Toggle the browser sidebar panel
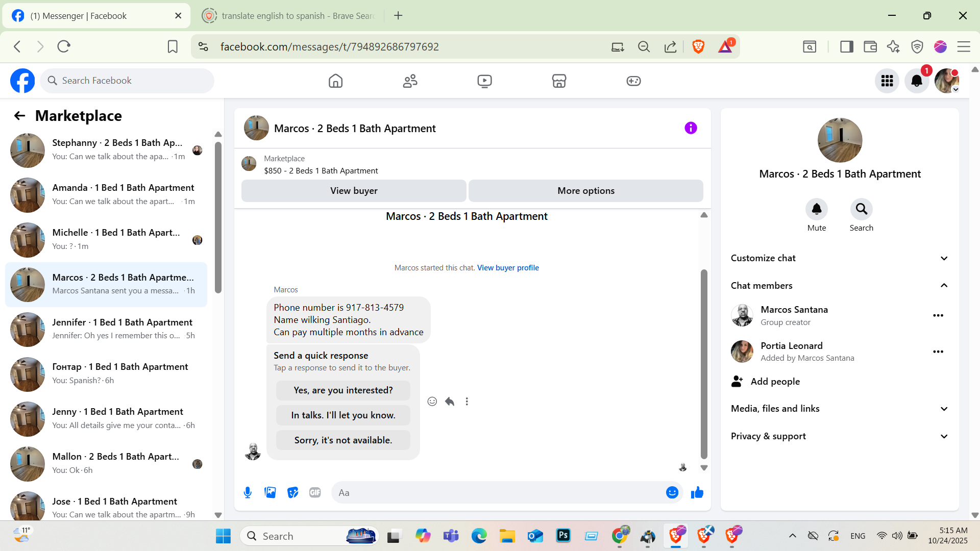Screen dimensions: 980x551 847,47
